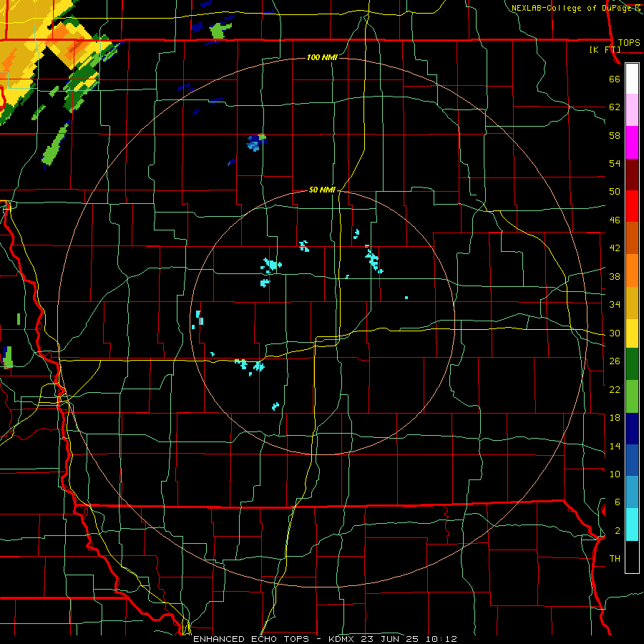Click the white swatch in the tops legend

point(632,79)
